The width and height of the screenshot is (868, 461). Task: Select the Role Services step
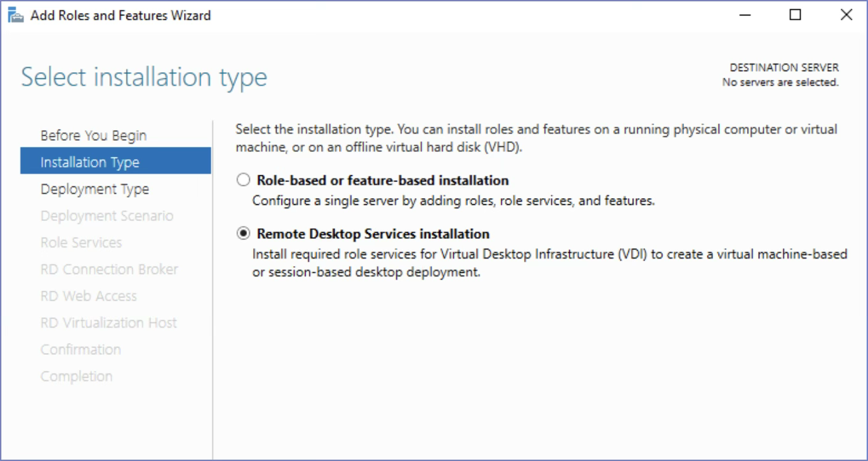[x=81, y=243]
